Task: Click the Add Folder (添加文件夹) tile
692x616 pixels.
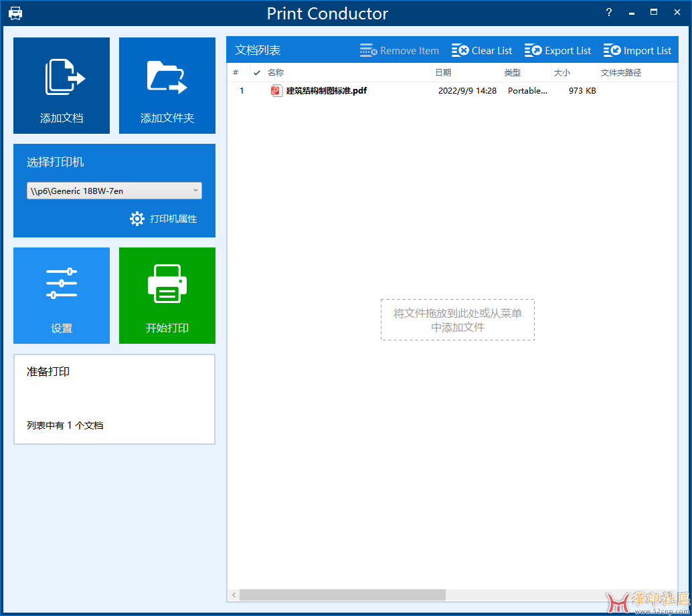Action: 167,86
